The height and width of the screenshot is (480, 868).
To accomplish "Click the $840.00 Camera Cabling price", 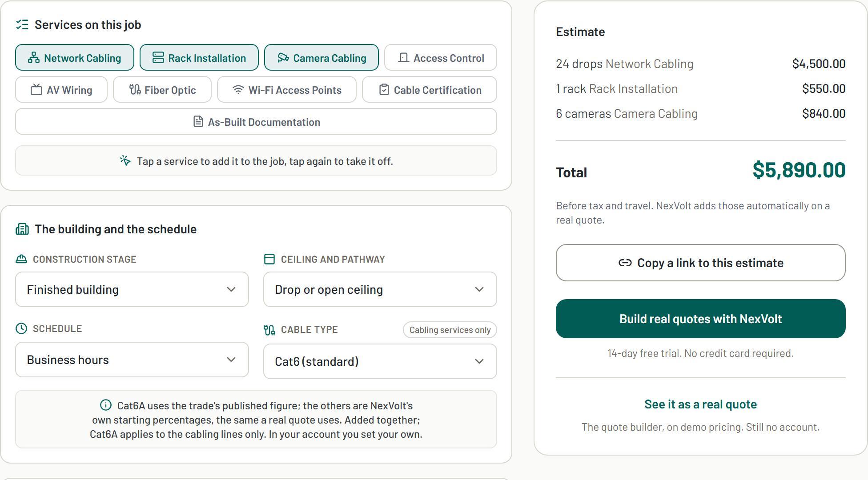I will [x=824, y=113].
